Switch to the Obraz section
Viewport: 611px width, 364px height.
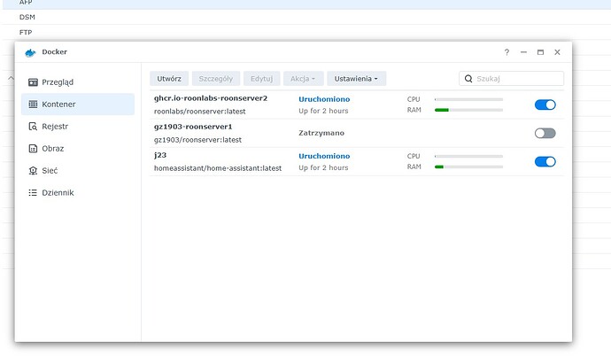[x=78, y=149]
